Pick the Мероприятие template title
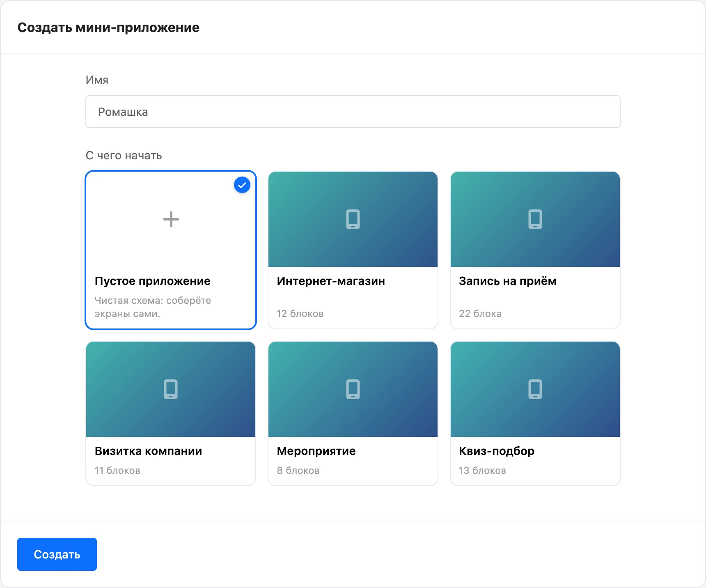Screen dimensions: 706x588 (316, 451)
